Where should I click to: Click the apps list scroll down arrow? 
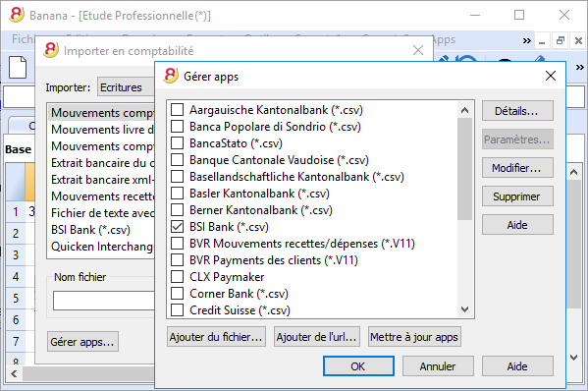(465, 309)
